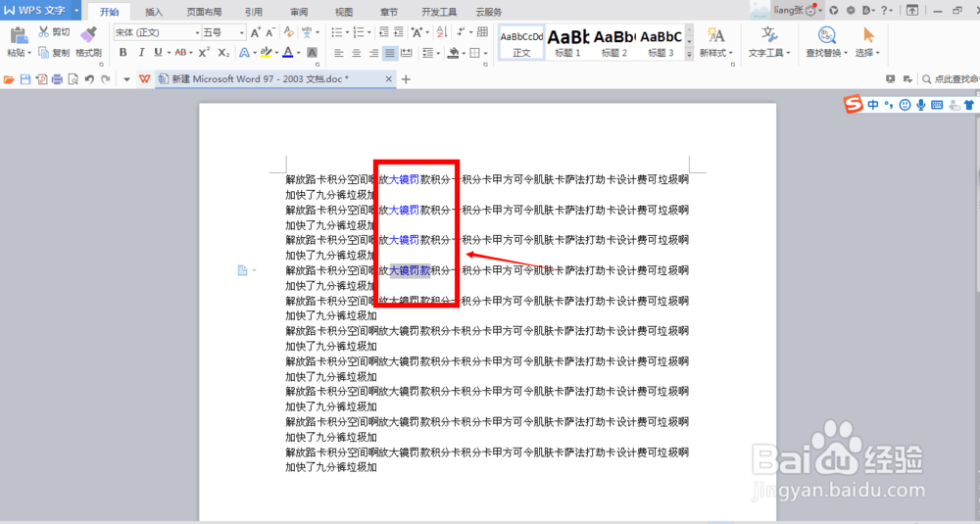Increase font size with the A+ icon
Image resolution: width=980 pixels, height=524 pixels.
[x=255, y=32]
